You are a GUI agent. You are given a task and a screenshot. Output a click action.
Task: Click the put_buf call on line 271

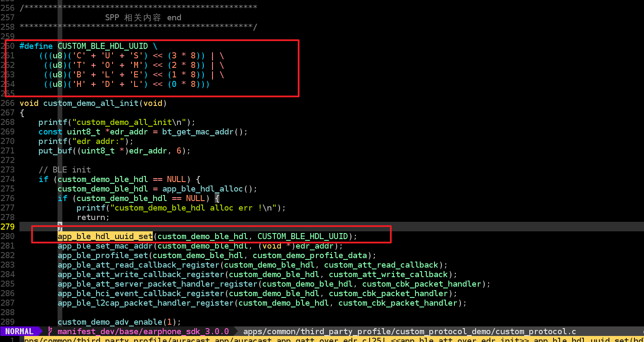tap(115, 151)
